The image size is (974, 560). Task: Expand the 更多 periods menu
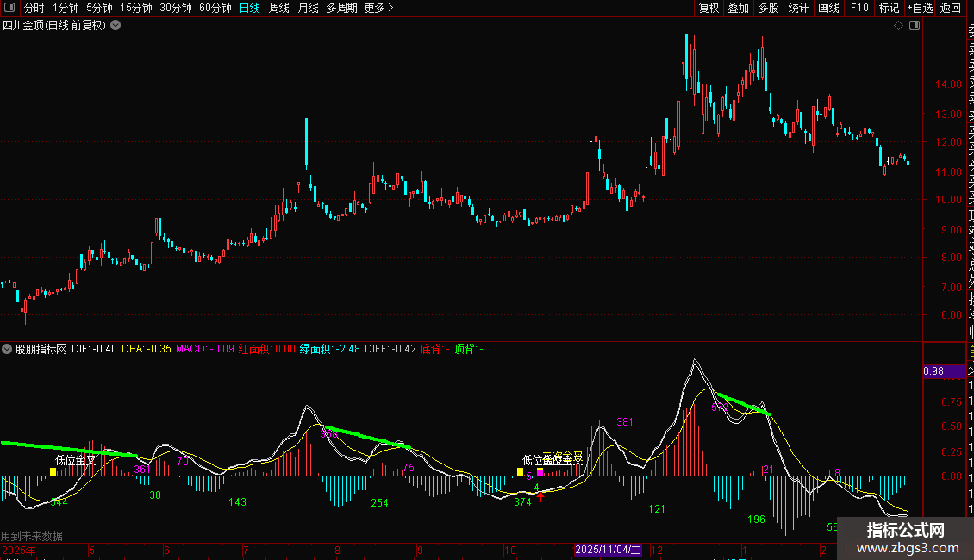coord(379,8)
